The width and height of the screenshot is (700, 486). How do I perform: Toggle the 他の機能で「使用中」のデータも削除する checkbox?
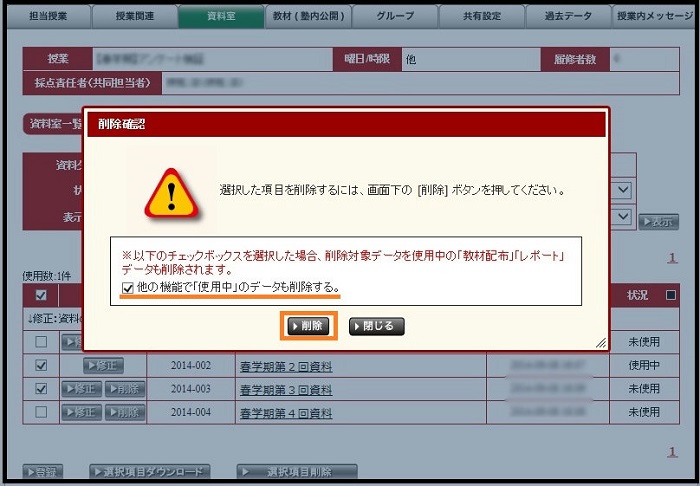tap(127, 288)
